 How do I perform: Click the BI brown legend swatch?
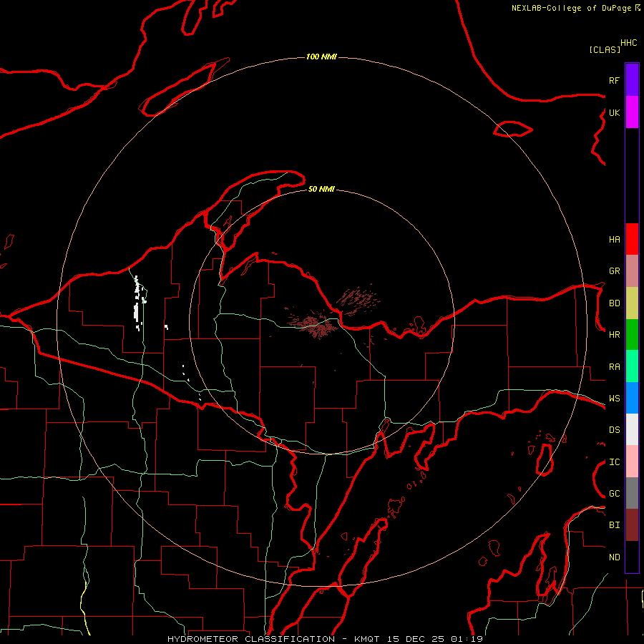[x=632, y=525]
